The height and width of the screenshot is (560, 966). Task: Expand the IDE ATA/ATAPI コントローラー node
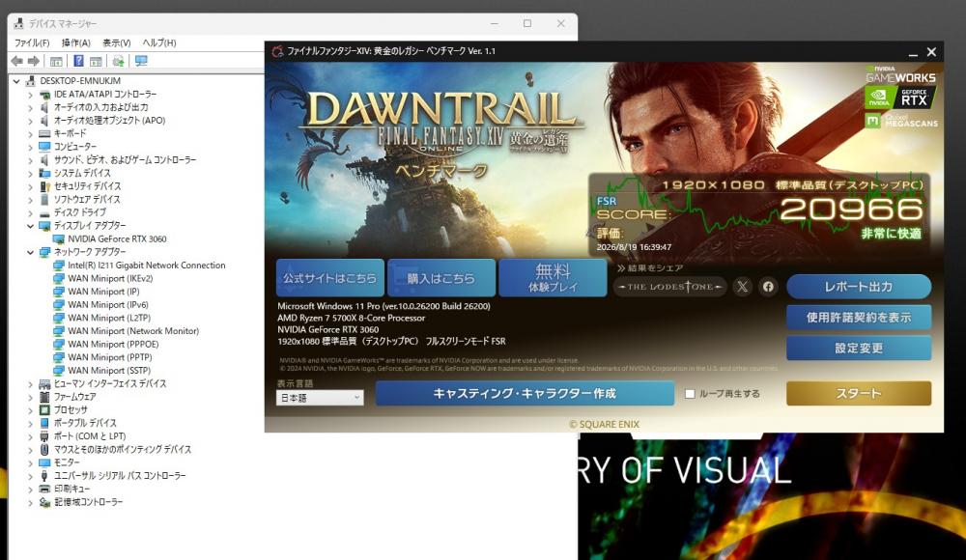[30, 95]
